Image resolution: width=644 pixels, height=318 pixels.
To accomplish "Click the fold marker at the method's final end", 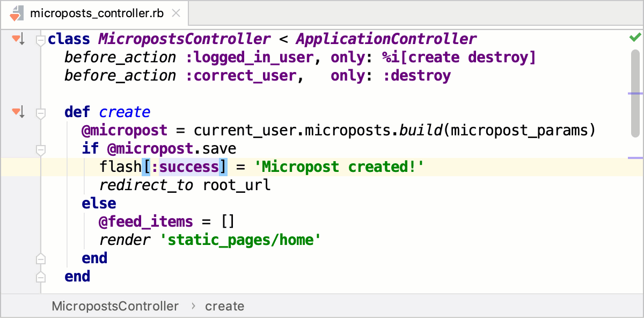I will pos(40,277).
